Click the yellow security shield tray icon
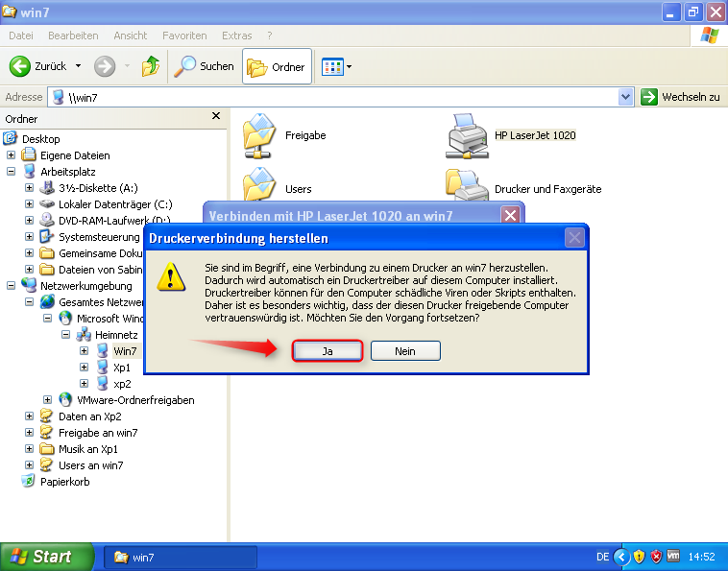728x571 pixels. 639,557
